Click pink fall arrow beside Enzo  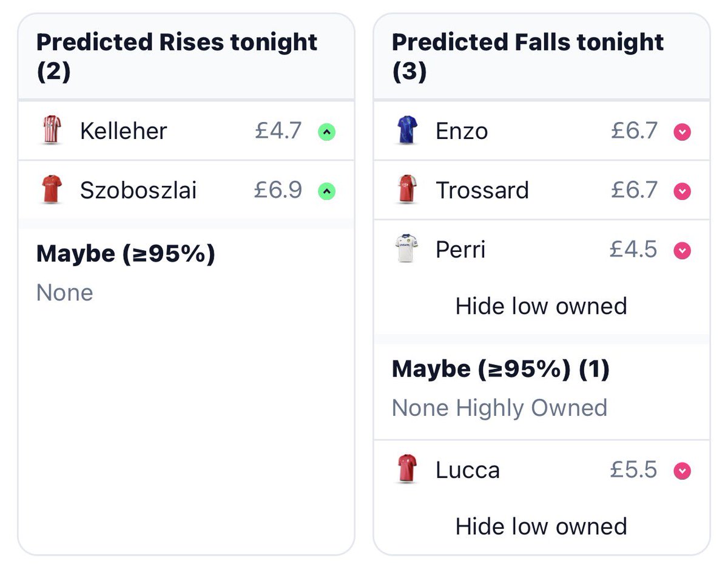point(682,132)
